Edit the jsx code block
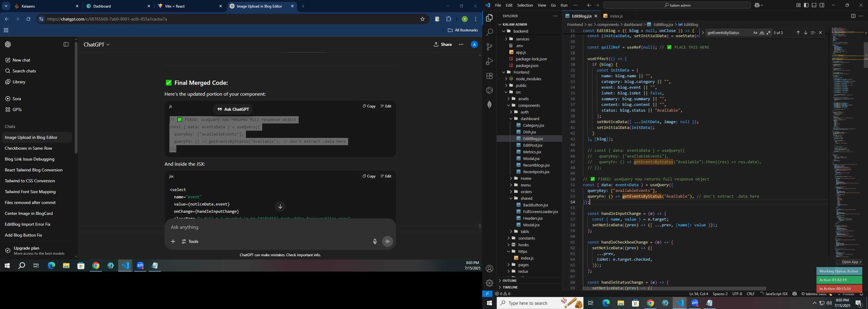Viewport: 868px width, 309px height. coord(386,176)
